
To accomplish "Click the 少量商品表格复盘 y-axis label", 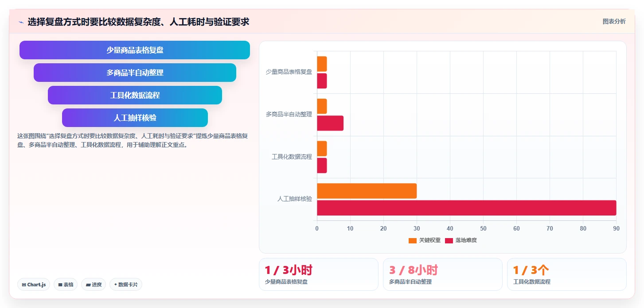I will coord(289,72).
